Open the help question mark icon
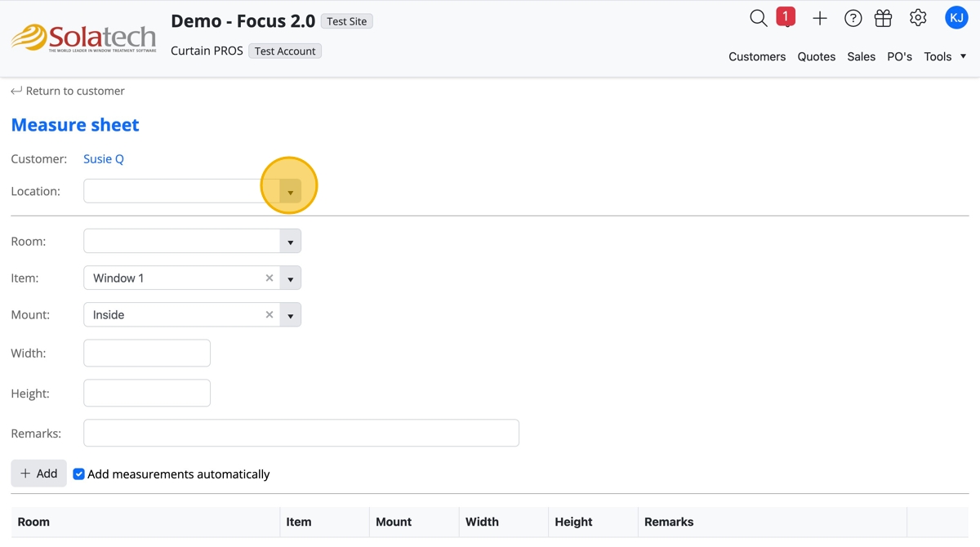This screenshot has height=547, width=980. [x=853, y=18]
